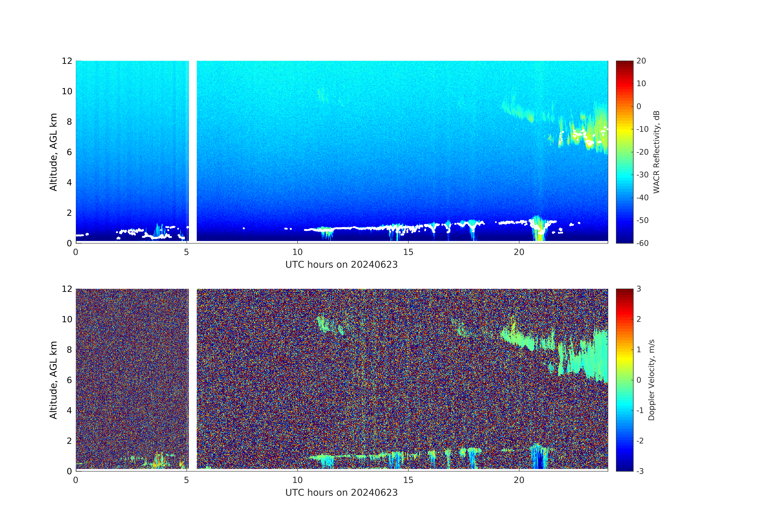Click the x-axis tick 15 on top plot
The width and height of the screenshot is (775, 532).
point(408,252)
